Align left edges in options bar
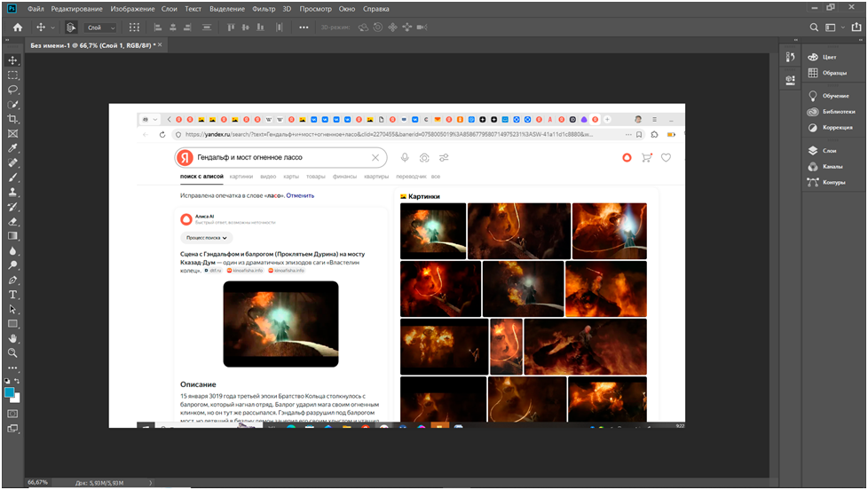 pos(158,28)
